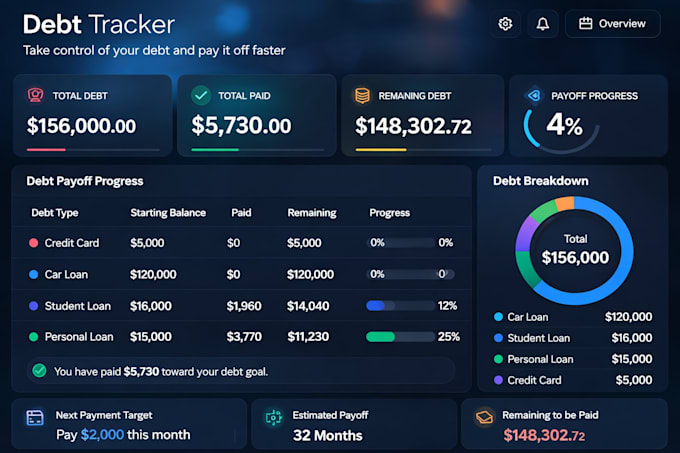Open settings via the gear icon
680x453 pixels.
point(505,24)
